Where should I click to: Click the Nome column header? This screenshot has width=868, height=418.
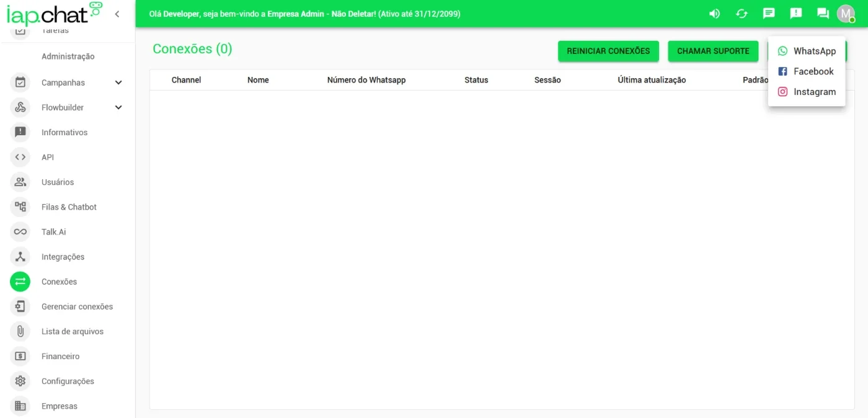(258, 80)
